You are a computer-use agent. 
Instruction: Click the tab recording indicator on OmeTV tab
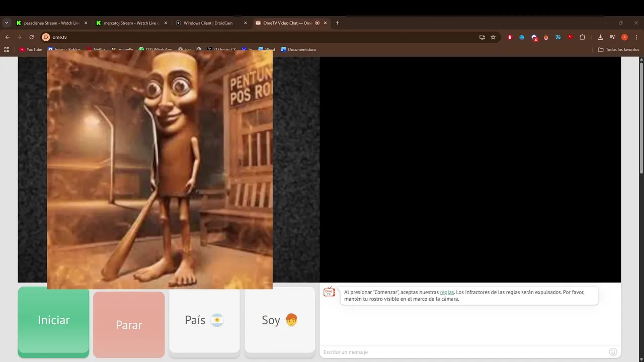317,23
